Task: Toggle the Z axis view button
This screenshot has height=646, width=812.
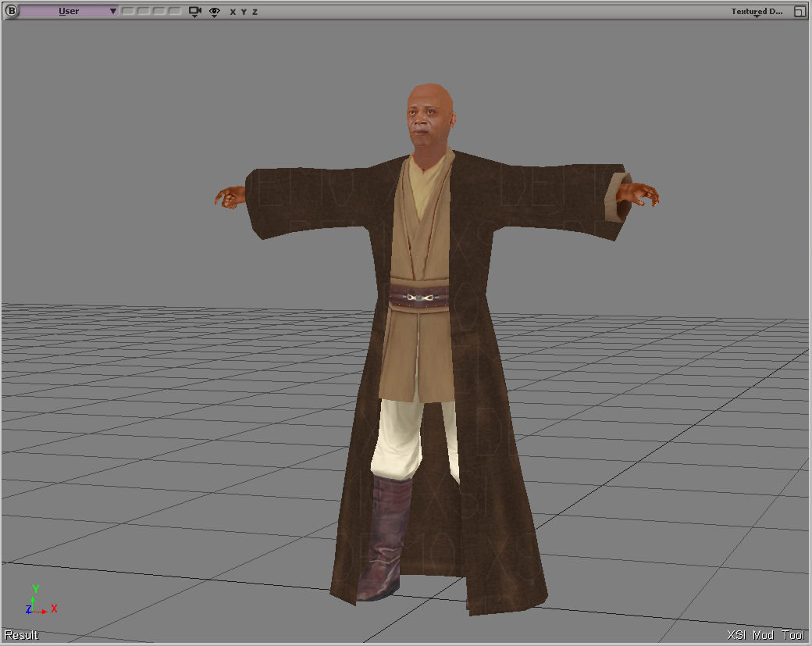Action: click(x=255, y=12)
